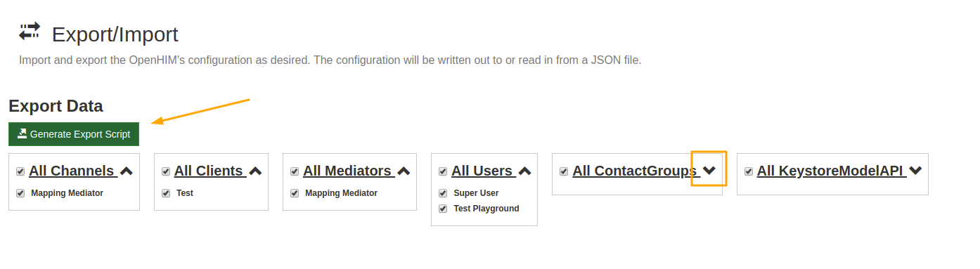Viewport: 980px width, 269px height.
Task: Click the Generate Export Script button
Action: click(x=74, y=134)
